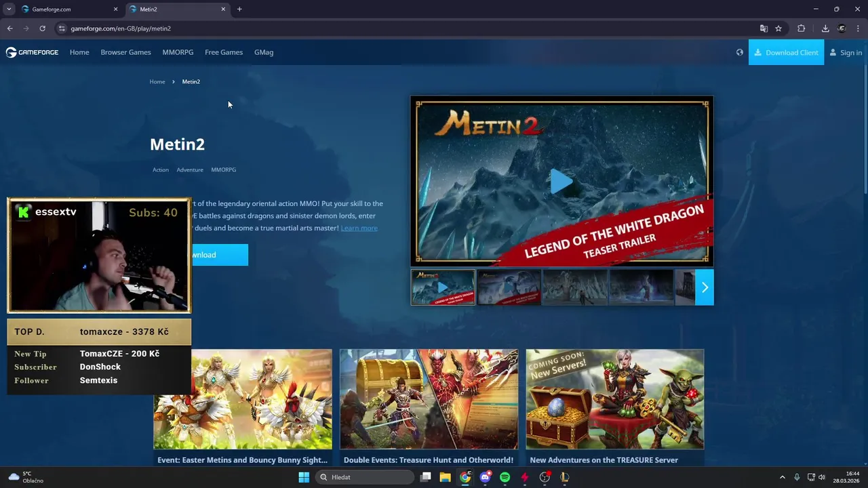The width and height of the screenshot is (868, 488).
Task: Open the weather widget showing 5°C
Action: click(x=26, y=477)
